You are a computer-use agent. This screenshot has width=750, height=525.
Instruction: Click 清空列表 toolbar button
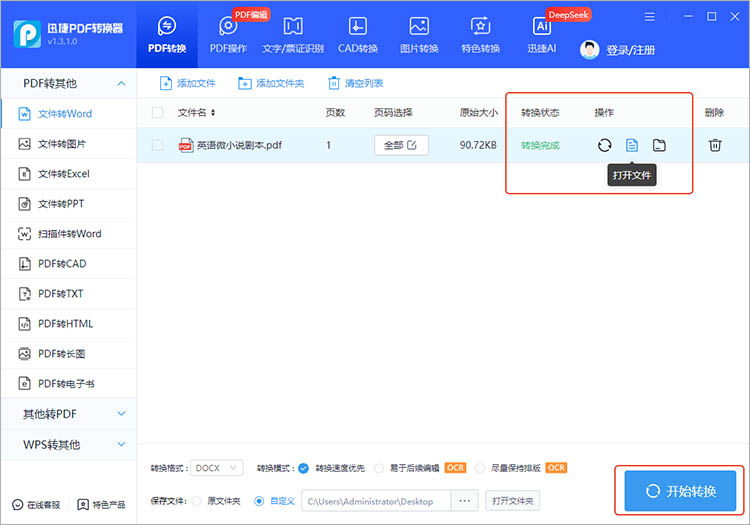[x=355, y=83]
